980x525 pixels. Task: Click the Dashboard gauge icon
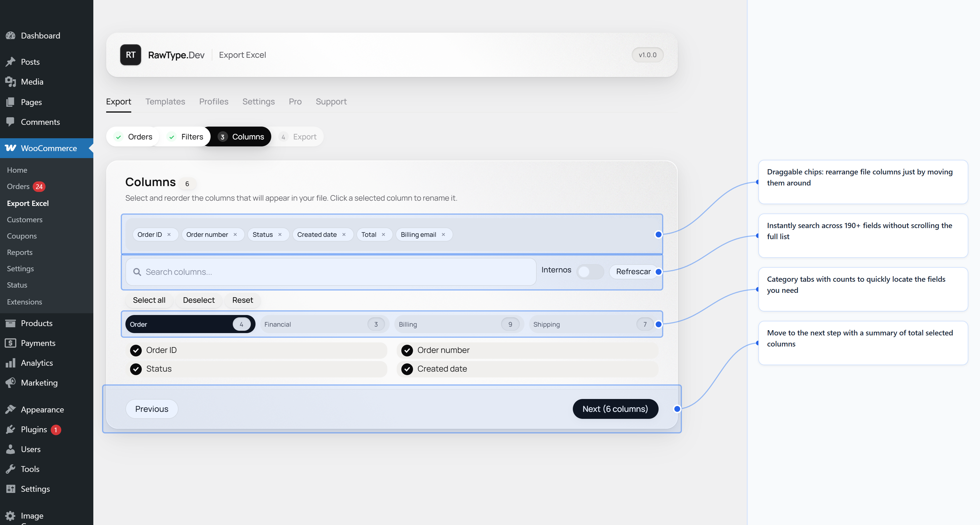pyautogui.click(x=11, y=35)
